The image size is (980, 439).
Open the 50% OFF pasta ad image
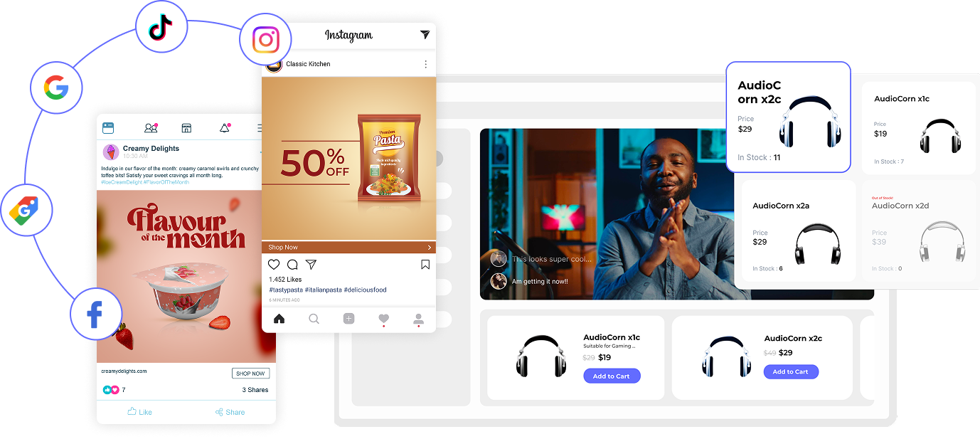click(x=348, y=159)
